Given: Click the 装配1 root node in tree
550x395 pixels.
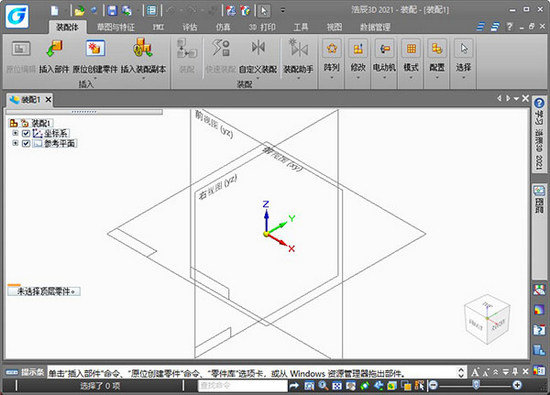Looking at the screenshot, I should coord(42,123).
